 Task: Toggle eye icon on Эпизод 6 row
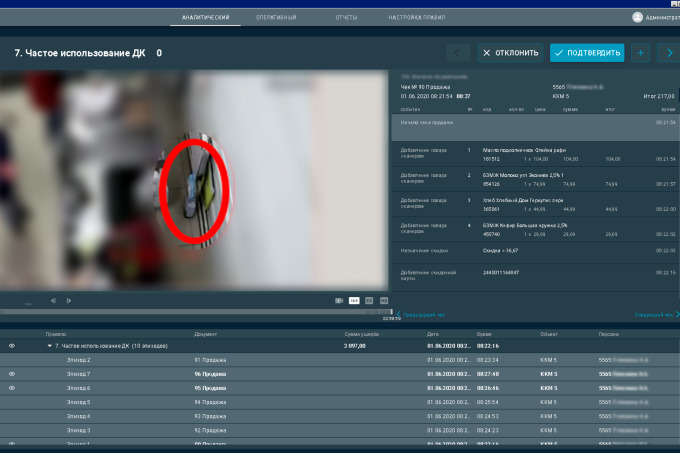click(12, 387)
